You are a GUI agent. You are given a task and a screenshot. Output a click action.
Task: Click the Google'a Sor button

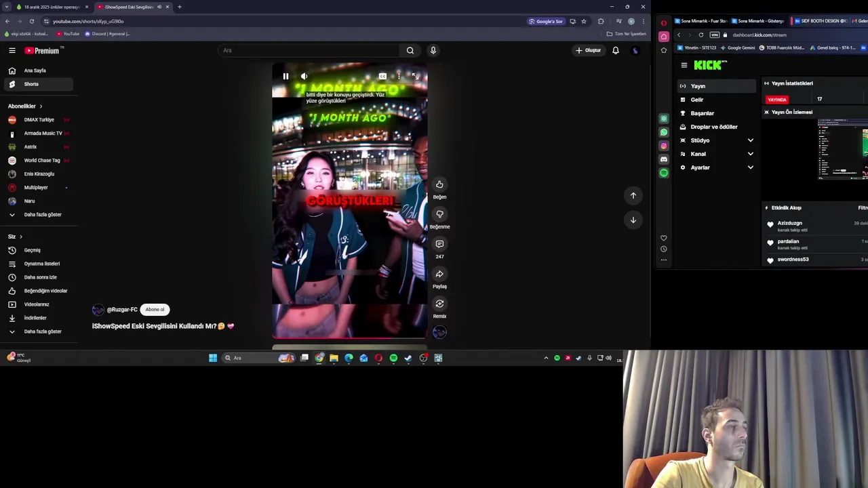pos(546,21)
